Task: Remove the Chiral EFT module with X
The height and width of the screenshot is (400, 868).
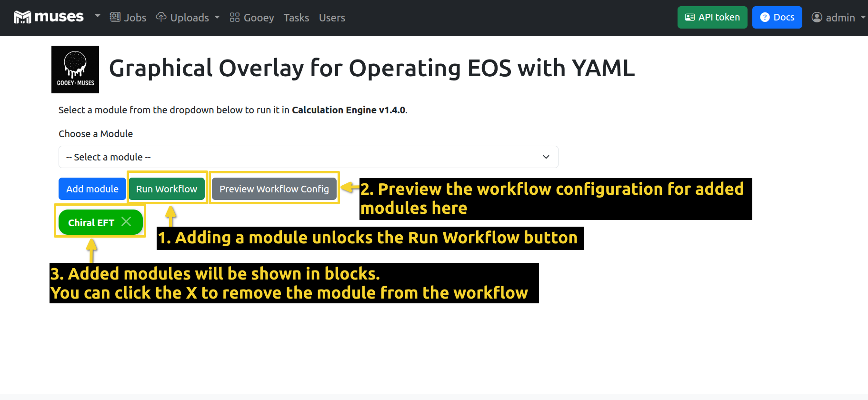Action: [x=126, y=221]
